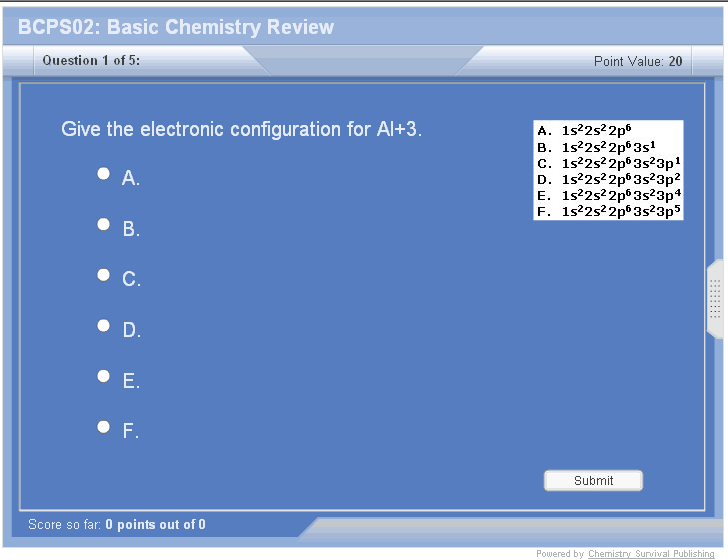Click the 'Score so far' status text
The image size is (728, 560).
(x=117, y=524)
